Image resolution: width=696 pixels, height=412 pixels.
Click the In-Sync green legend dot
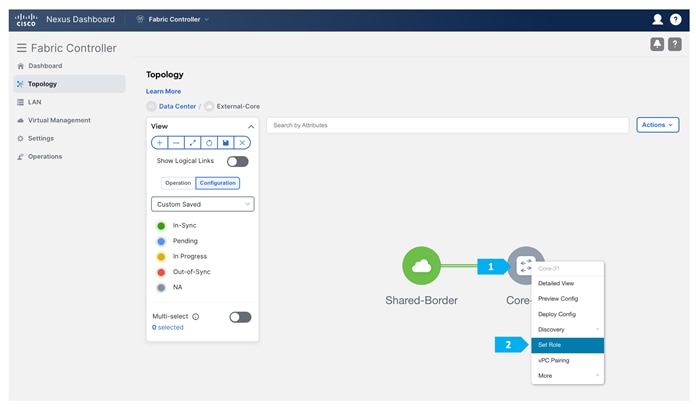click(x=161, y=226)
